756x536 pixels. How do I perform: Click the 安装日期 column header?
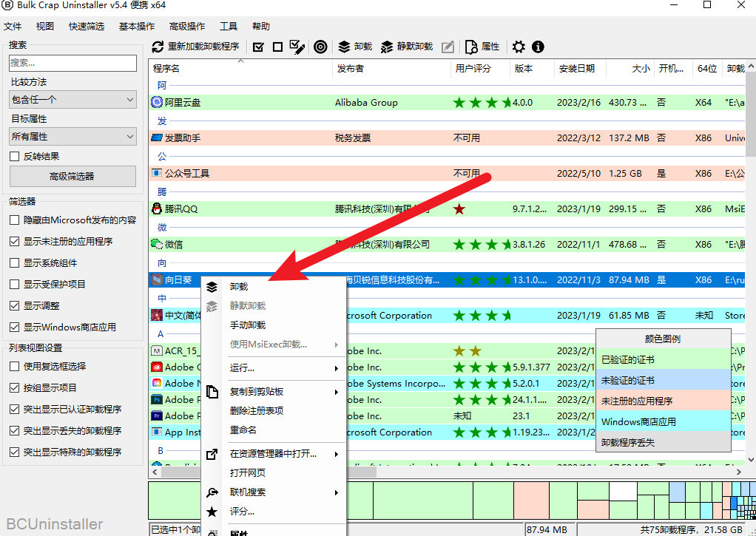(579, 69)
